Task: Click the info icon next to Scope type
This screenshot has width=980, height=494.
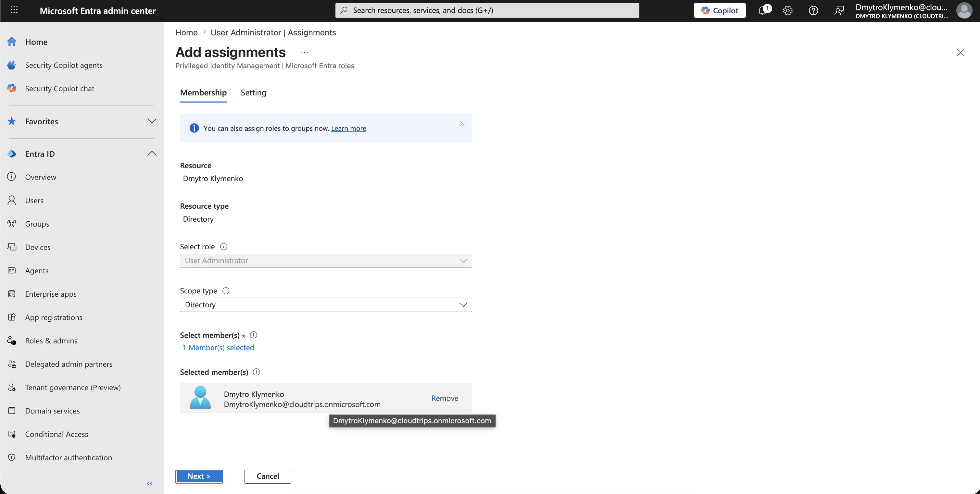Action: point(226,290)
